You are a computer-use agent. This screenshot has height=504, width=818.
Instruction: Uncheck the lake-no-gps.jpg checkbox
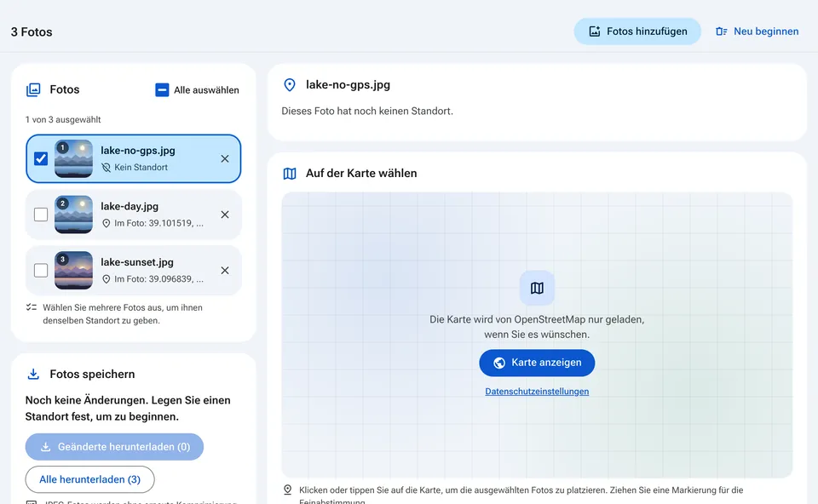point(41,158)
